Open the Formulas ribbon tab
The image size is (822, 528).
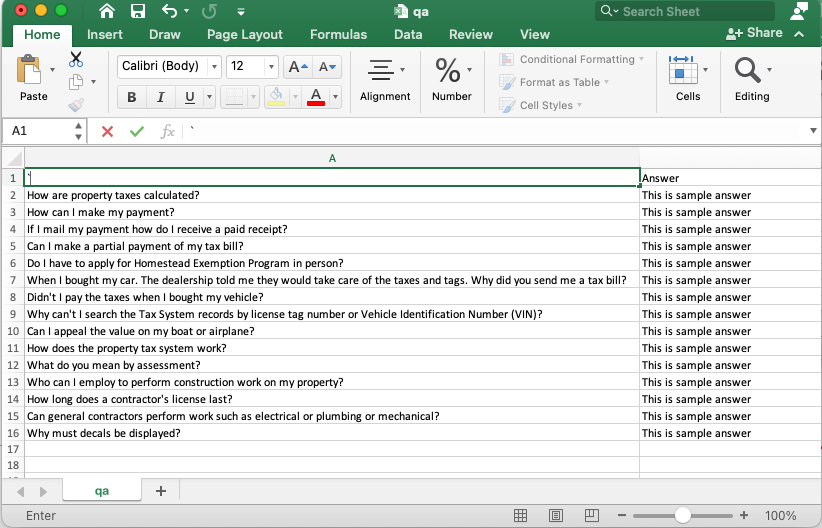(x=338, y=34)
